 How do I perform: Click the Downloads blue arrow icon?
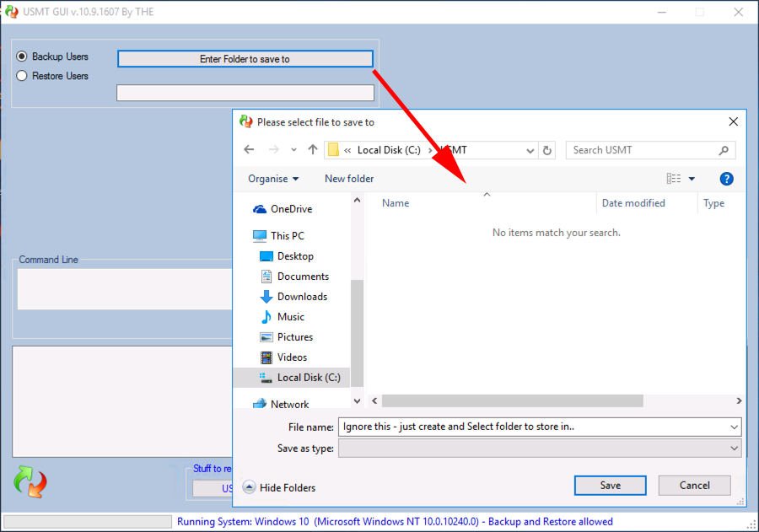tap(266, 297)
